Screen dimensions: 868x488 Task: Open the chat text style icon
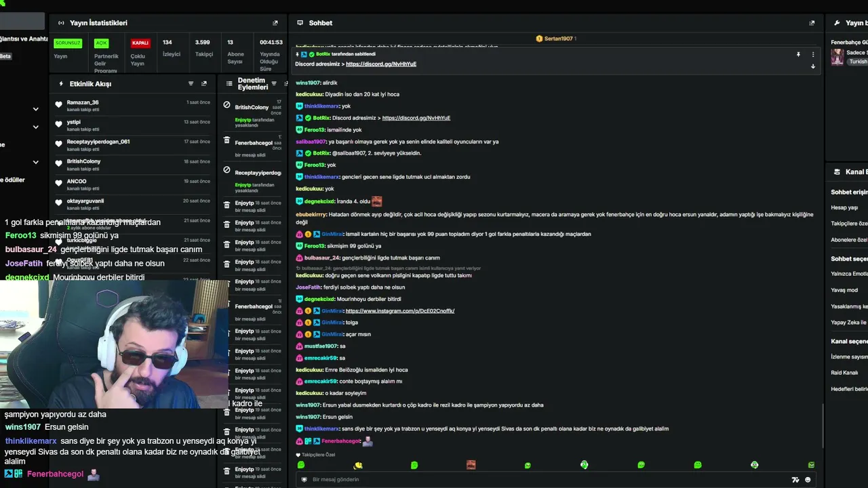tap(795, 480)
